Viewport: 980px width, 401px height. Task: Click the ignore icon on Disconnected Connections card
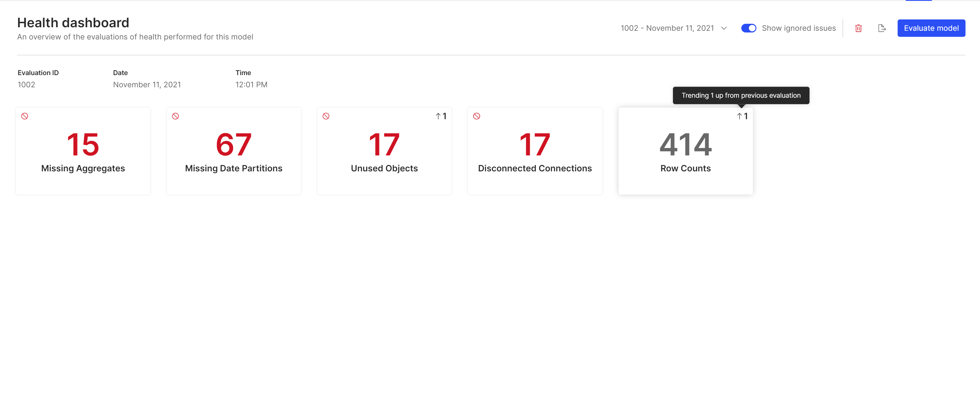477,116
